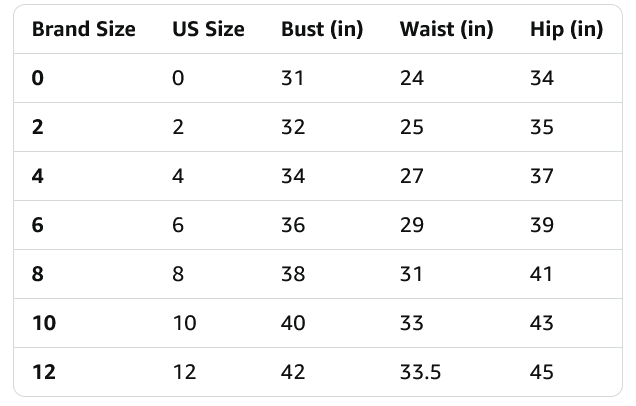Select the waist value 27 cell
The width and height of the screenshot is (636, 406).
tap(412, 176)
